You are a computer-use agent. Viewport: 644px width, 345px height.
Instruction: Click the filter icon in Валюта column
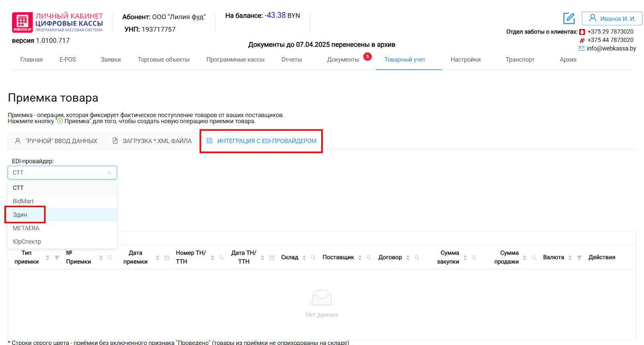point(579,258)
